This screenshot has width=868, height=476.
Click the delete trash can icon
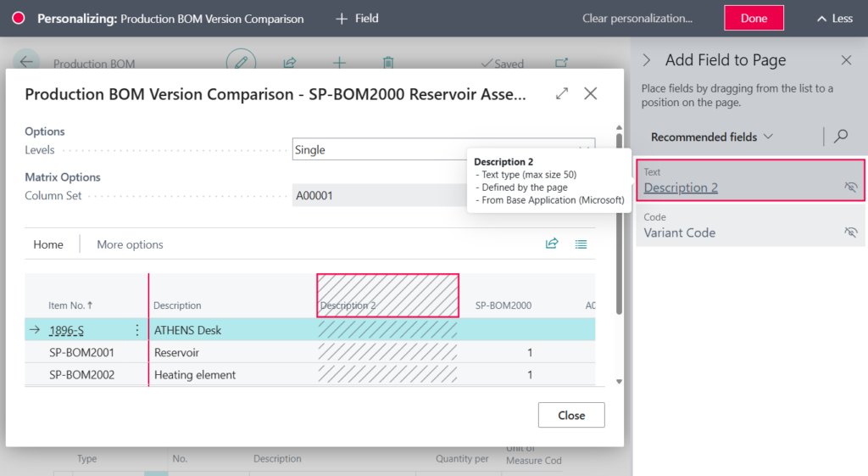coord(388,63)
